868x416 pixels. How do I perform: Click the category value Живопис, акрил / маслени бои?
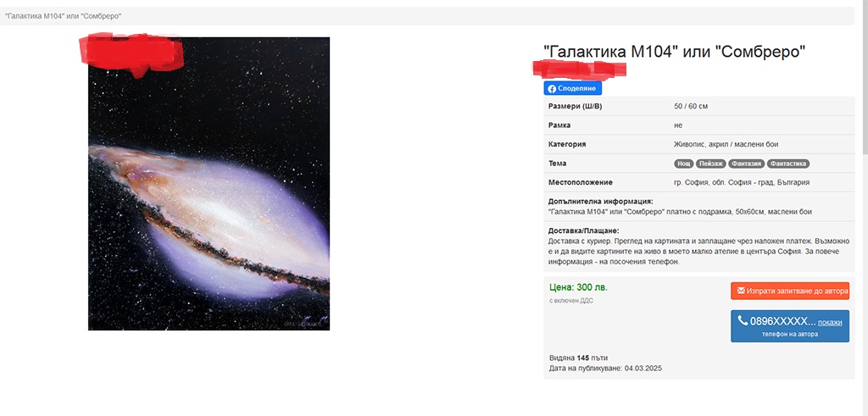pos(726,144)
